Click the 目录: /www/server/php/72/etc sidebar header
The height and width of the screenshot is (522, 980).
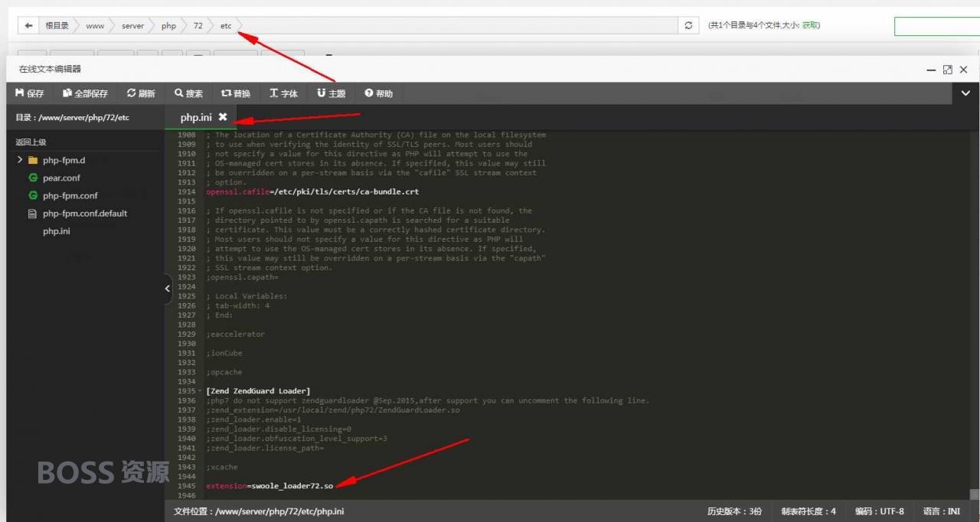(x=72, y=118)
